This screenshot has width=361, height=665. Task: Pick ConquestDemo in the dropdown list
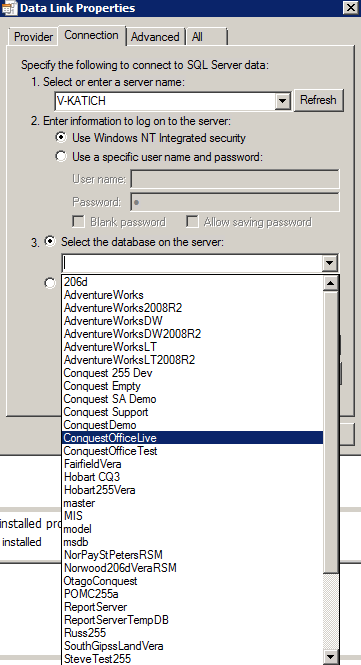coord(193,425)
